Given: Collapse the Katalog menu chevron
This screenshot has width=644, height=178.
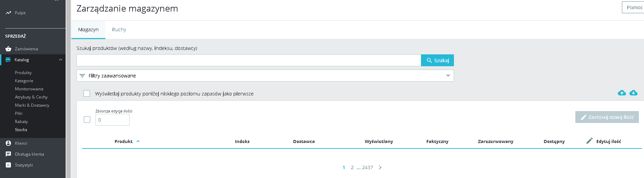Looking at the screenshot, I should pos(61,60).
